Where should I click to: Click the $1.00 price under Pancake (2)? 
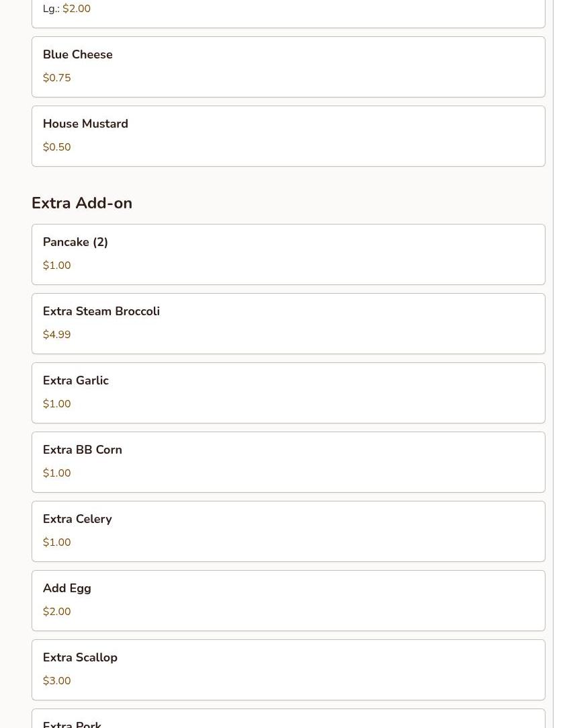(56, 265)
